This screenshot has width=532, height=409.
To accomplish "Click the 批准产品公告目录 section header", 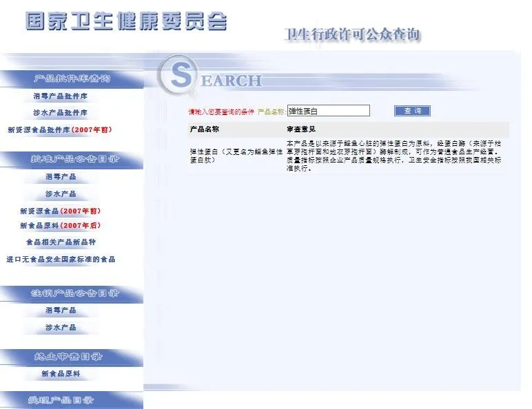I will (72, 159).
